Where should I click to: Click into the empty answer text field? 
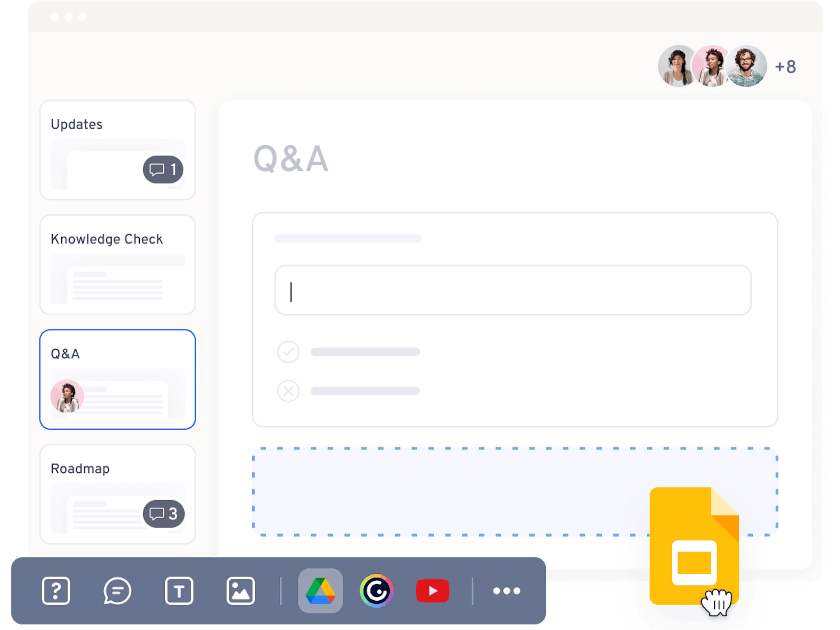(x=513, y=290)
